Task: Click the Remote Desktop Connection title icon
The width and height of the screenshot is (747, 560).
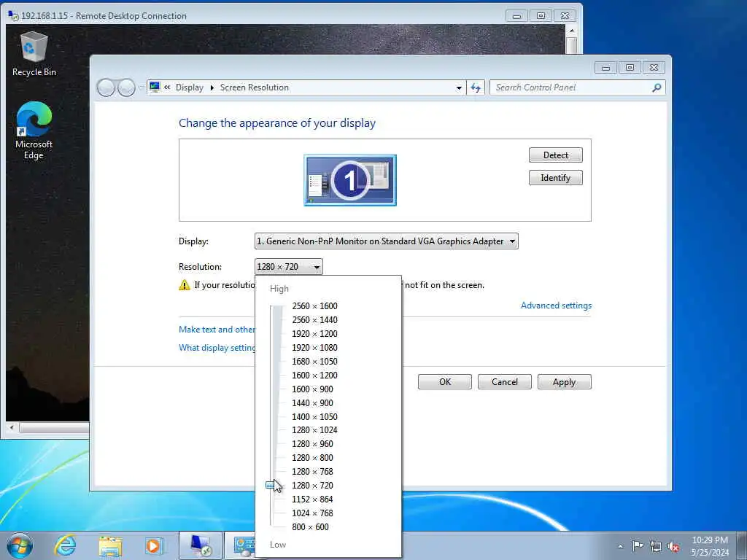Action: (x=13, y=16)
